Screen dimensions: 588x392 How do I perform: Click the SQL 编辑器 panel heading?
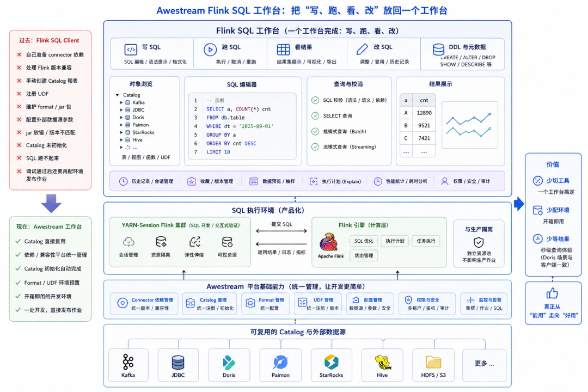tap(242, 85)
